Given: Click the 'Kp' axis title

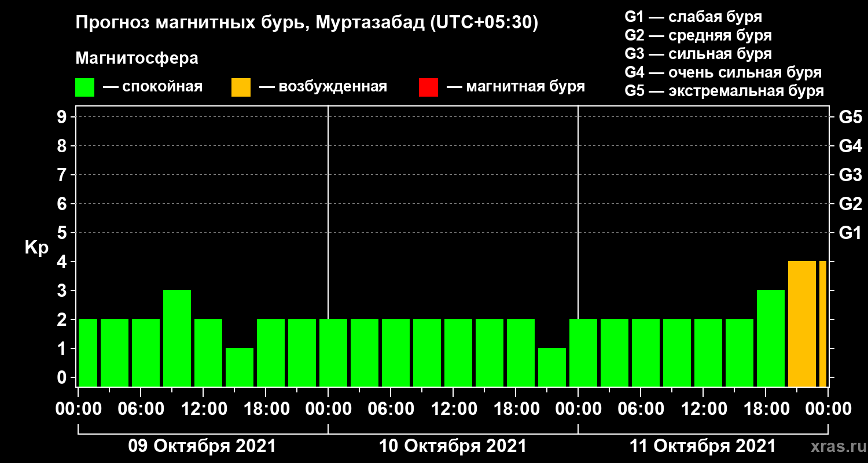Looking at the screenshot, I should pos(36,247).
